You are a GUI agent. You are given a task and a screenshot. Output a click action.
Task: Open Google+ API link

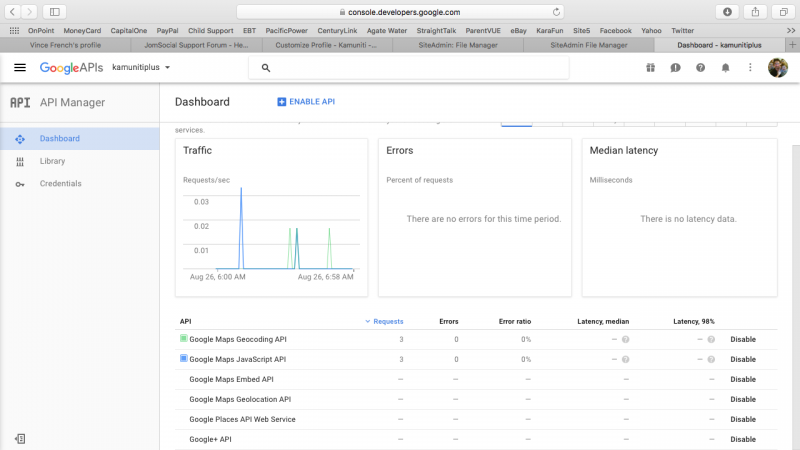click(x=210, y=439)
